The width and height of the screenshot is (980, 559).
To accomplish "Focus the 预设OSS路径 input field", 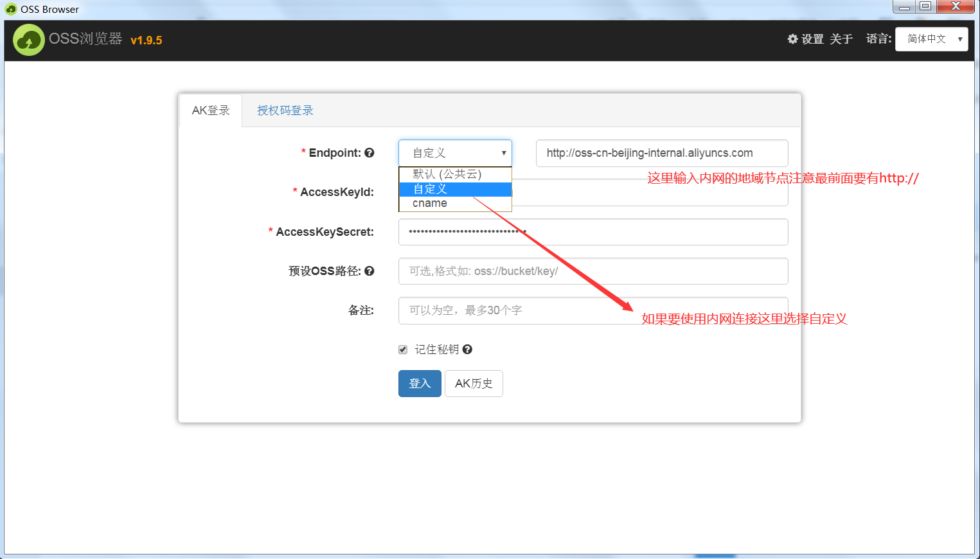I will click(593, 271).
